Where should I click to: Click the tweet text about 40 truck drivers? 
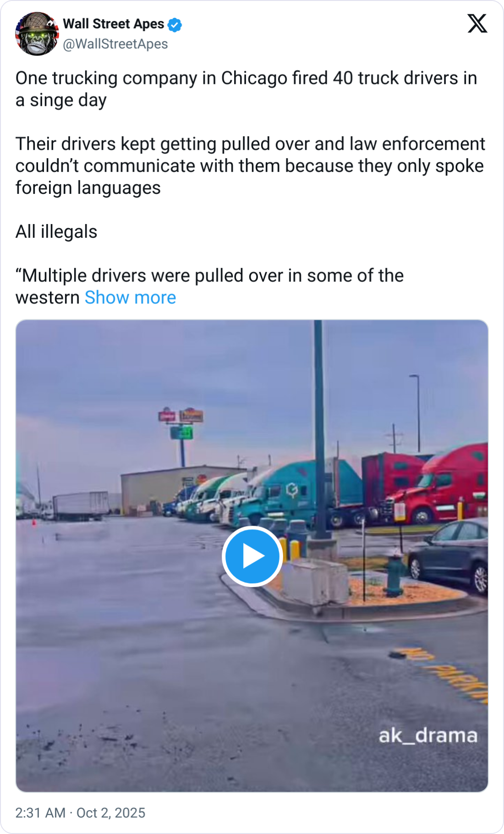[x=246, y=89]
